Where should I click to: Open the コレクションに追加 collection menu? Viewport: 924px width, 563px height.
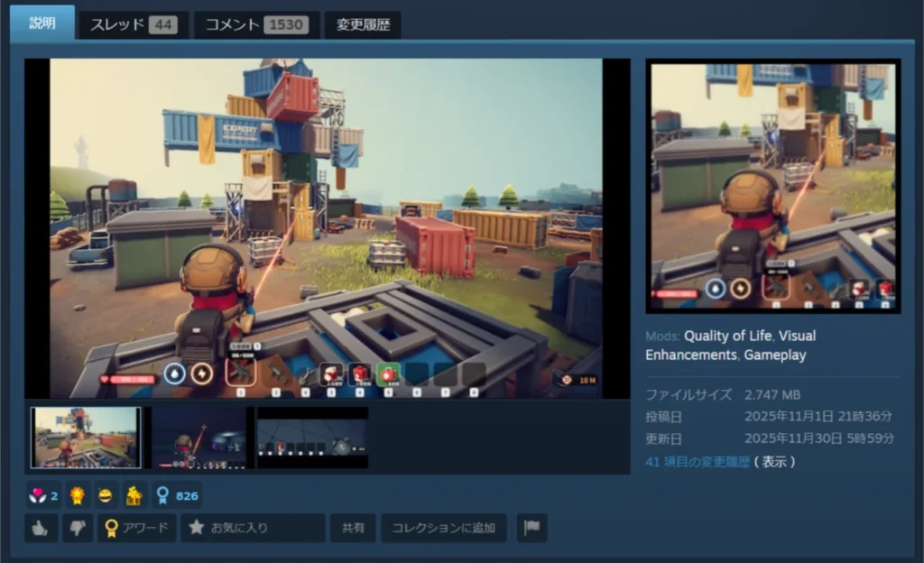443,529
